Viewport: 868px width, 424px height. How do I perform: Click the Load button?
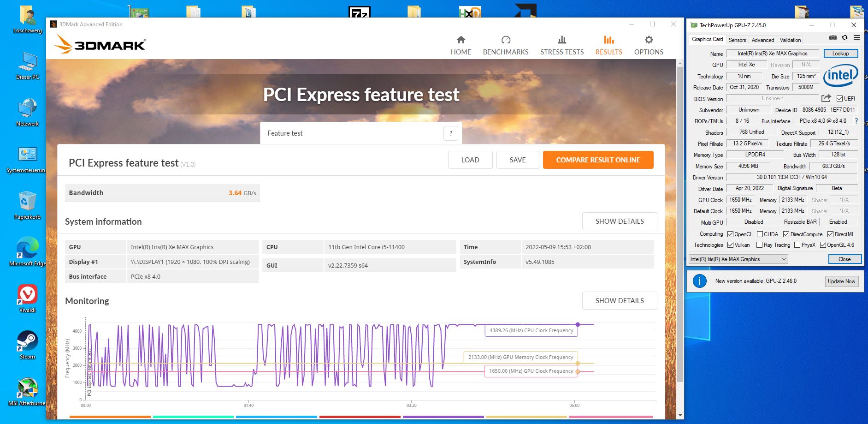tap(470, 160)
